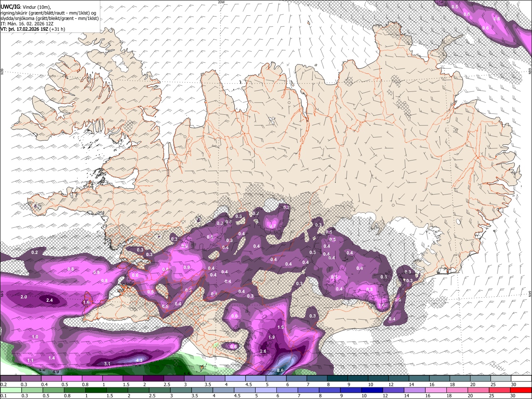Click the 15W longitude label
The width and height of the screenshot is (532, 399).
(440, 2)
